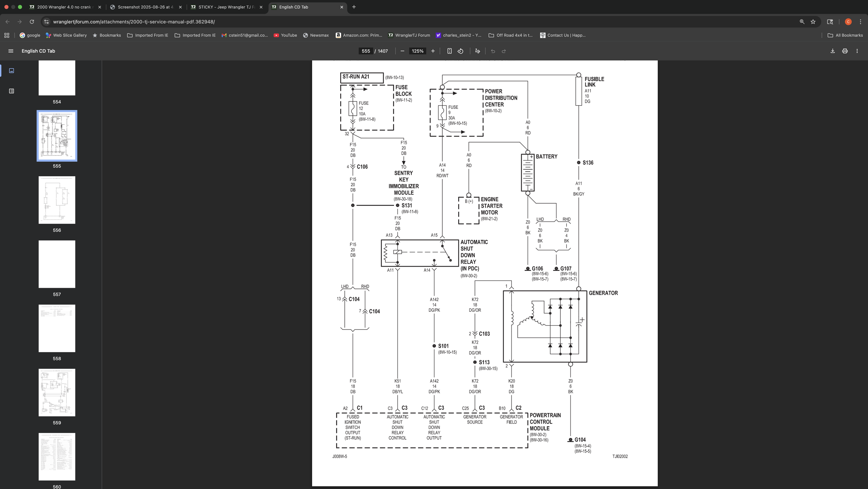Undo the last annotation
The height and width of the screenshot is (489, 868).
493,51
